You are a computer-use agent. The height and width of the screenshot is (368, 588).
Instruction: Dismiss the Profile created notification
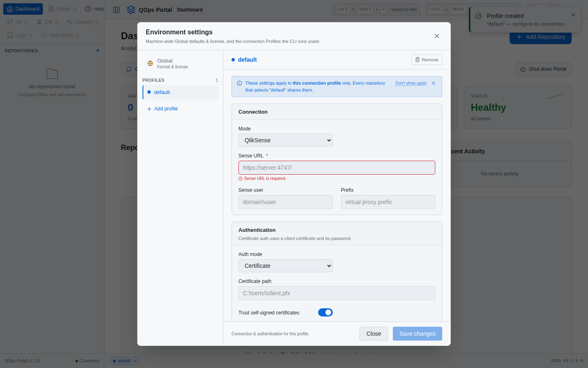coord(573,15)
